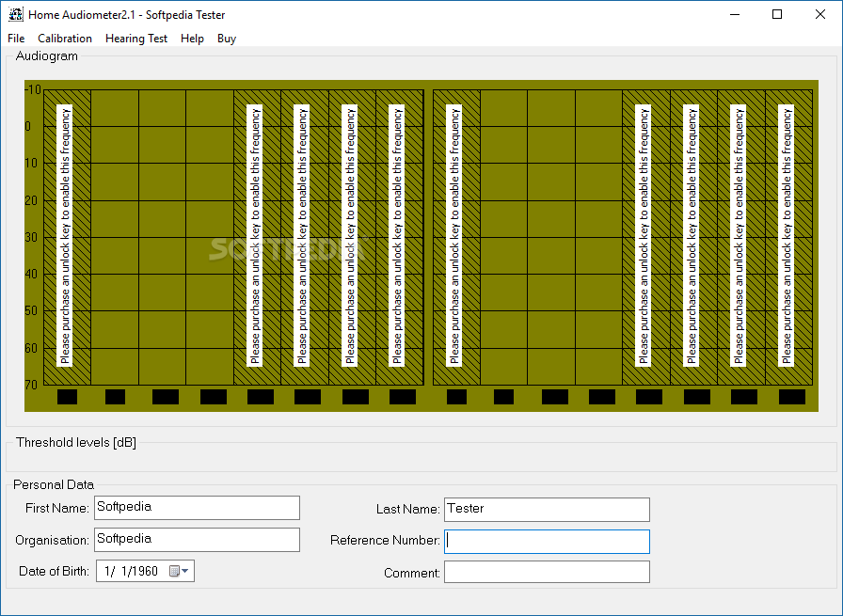Click the Last Name input field
Image resolution: width=843 pixels, height=616 pixels.
(x=547, y=510)
